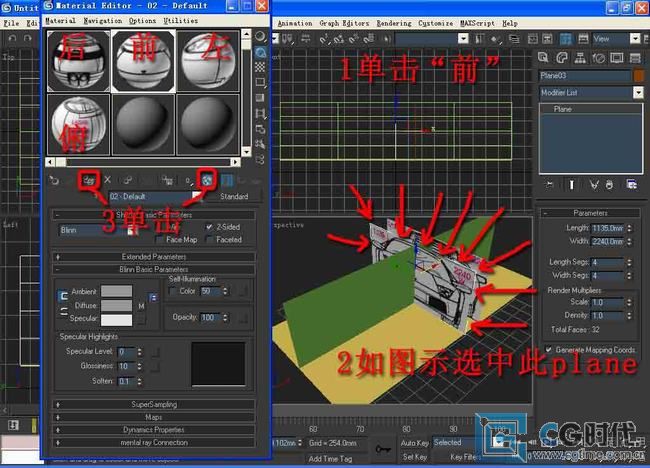
Task: Expand the Extended Parameters rollout
Action: pos(154,257)
